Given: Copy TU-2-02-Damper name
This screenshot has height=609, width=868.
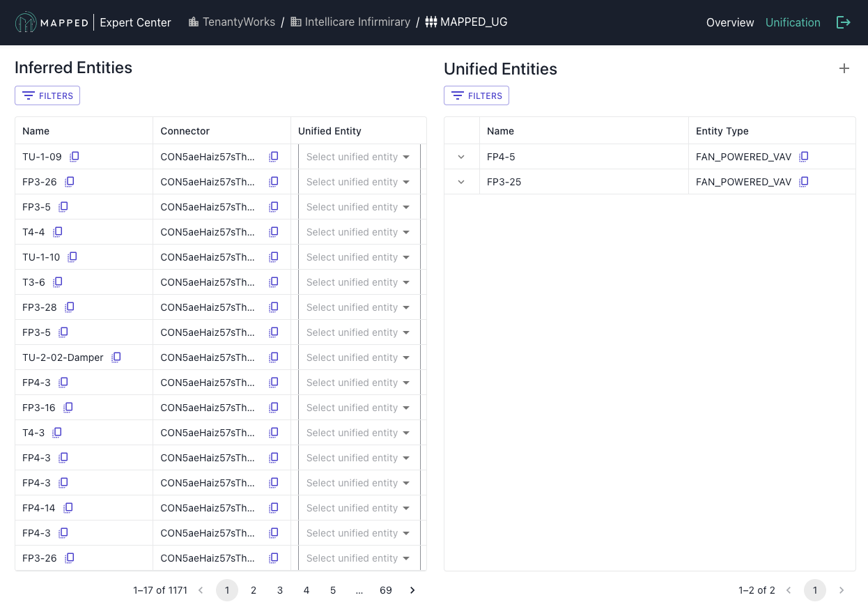Looking at the screenshot, I should point(116,357).
